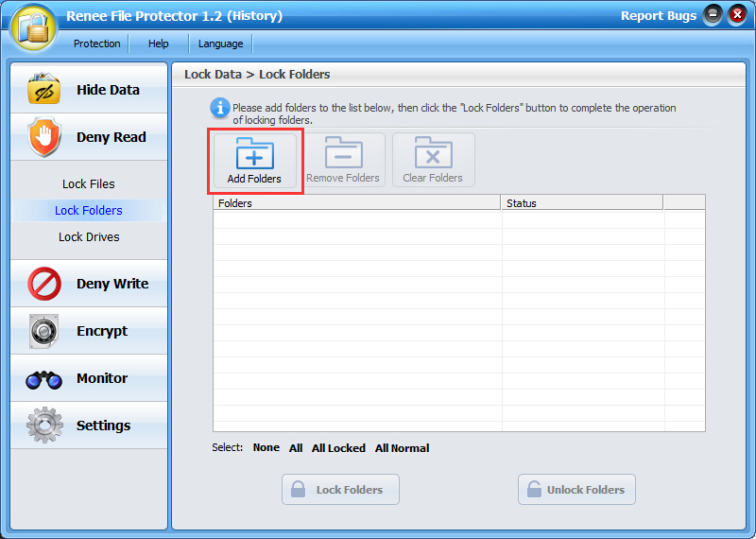Expand the Deny Write section

point(89,284)
